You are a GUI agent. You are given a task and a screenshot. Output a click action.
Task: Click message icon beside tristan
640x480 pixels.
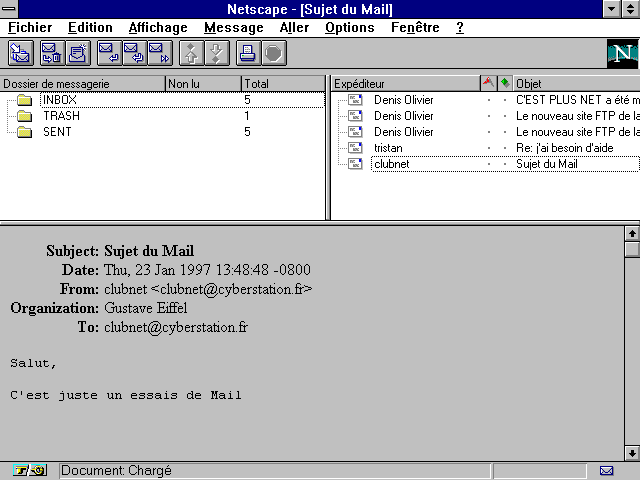355,148
